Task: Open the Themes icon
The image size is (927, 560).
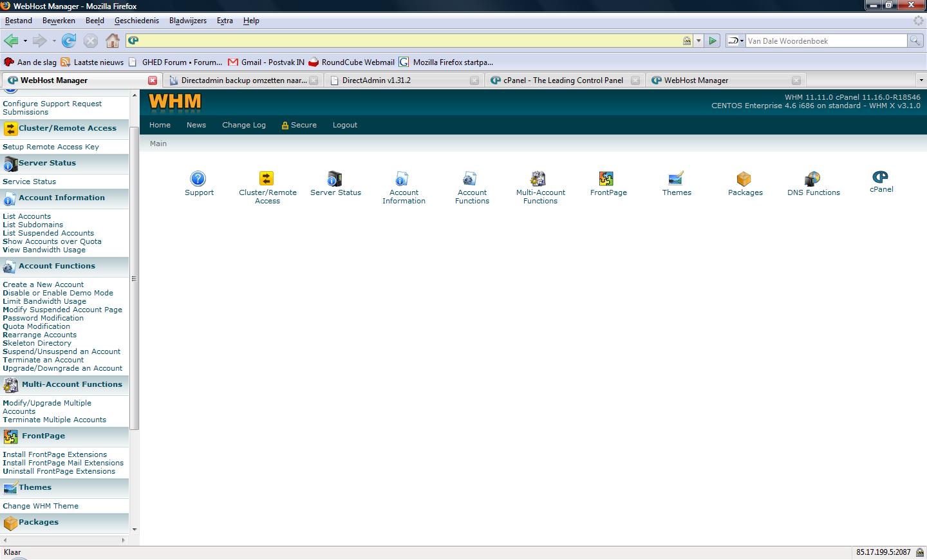Action: point(676,178)
